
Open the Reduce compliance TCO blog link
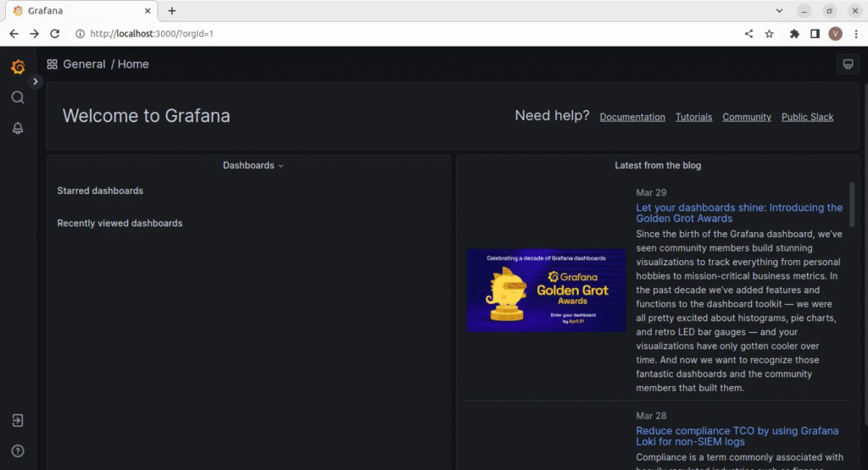point(737,436)
